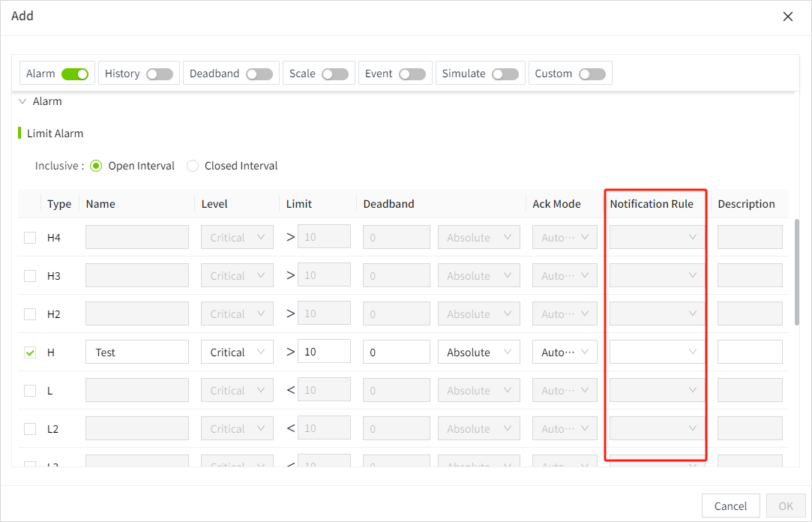Expand the Notification Rule dropdown for H row
Screen dimensions: 812x522
pyautogui.click(x=657, y=352)
